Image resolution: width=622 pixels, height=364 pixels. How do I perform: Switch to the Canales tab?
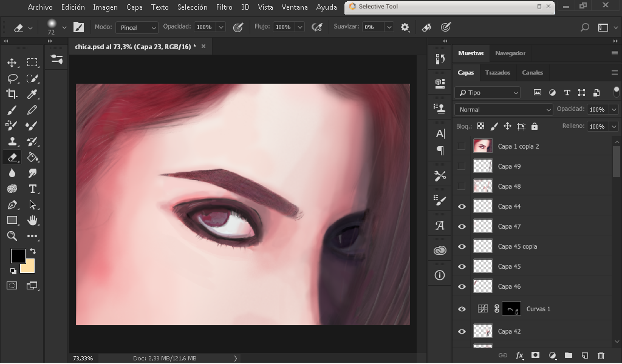click(532, 72)
